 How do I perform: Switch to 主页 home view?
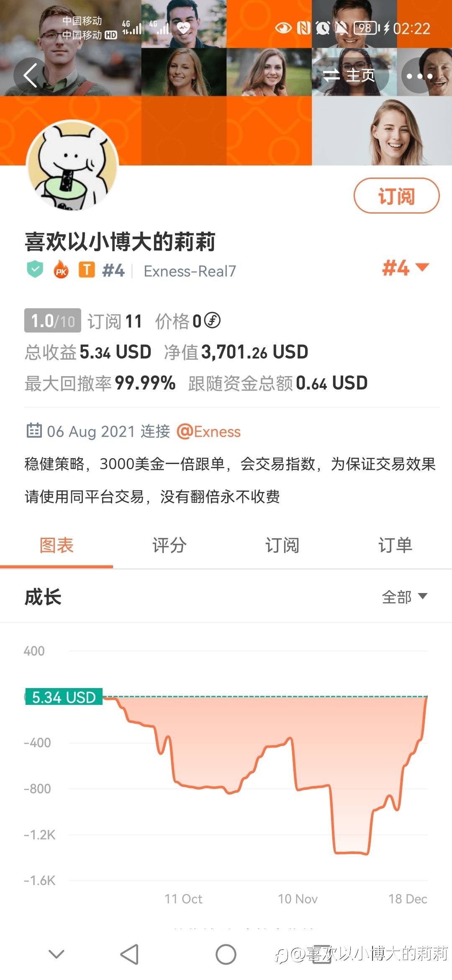[x=350, y=75]
